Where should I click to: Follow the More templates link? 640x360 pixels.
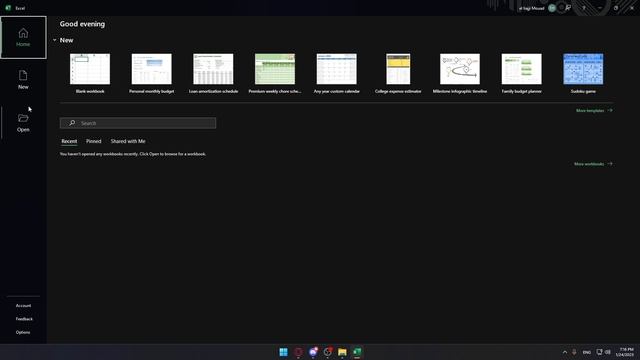[x=594, y=111]
